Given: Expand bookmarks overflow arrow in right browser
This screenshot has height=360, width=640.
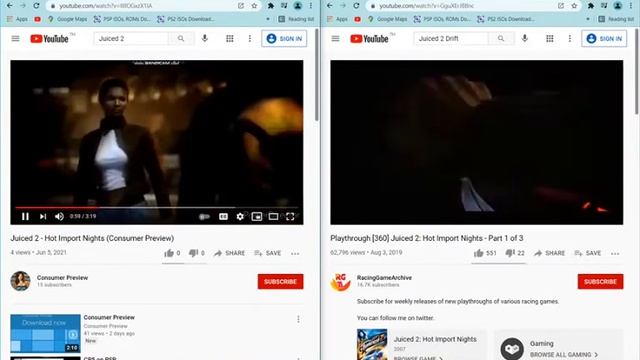Looking at the screenshot, I should [588, 19].
